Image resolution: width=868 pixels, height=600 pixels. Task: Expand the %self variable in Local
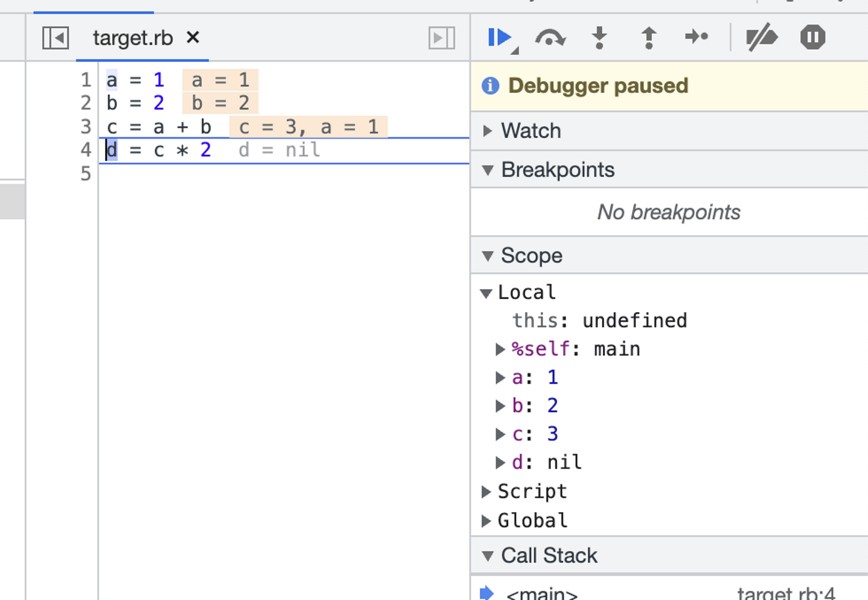[x=500, y=349]
